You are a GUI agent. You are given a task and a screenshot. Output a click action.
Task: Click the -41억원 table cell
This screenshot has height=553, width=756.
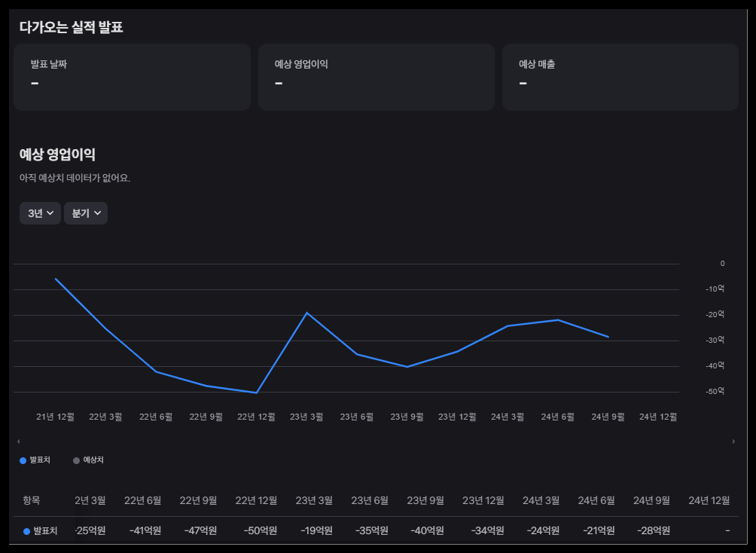[145, 531]
